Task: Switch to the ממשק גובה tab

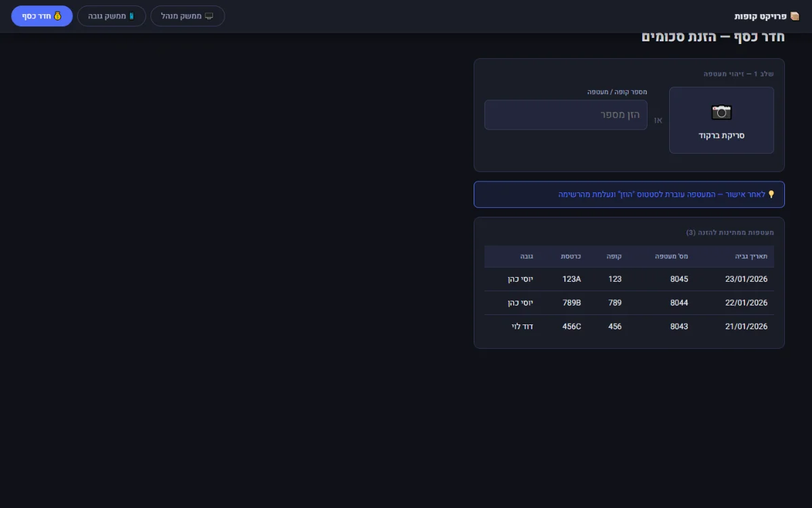Action: coord(112,16)
